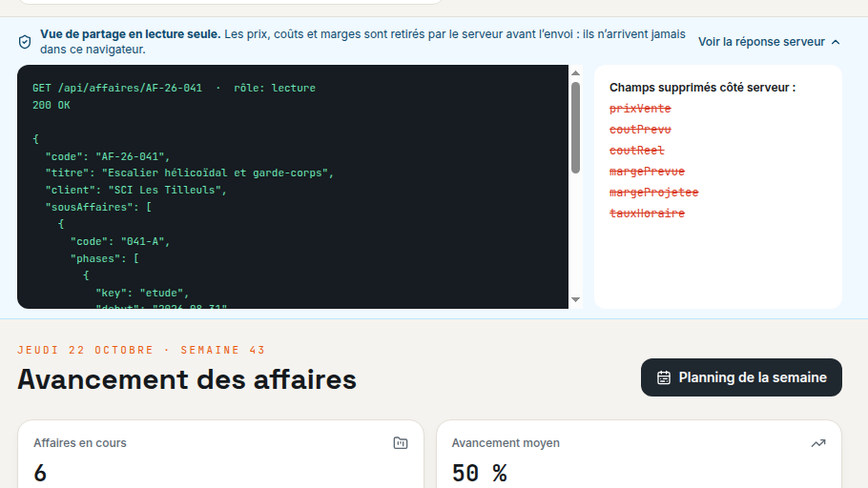The width and height of the screenshot is (868, 488).
Task: Click struck-through field 'margeProjetee'
Action: [x=653, y=193]
